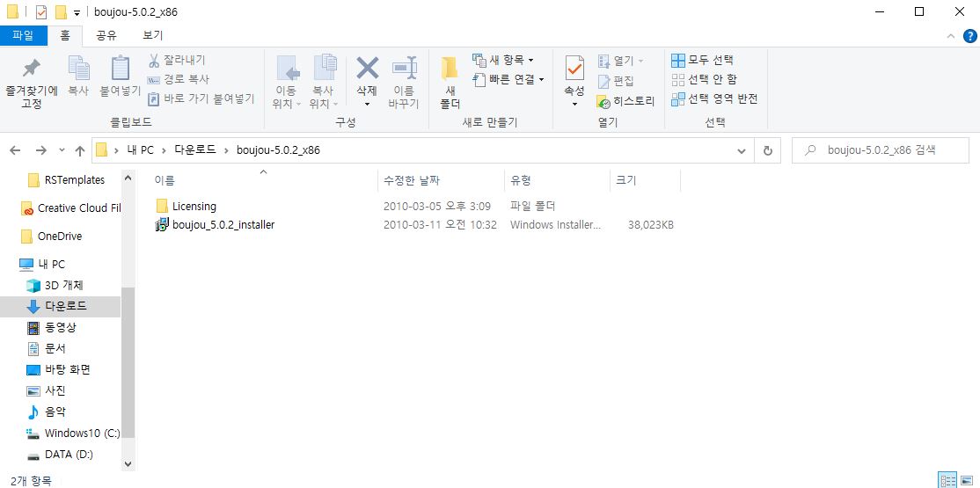Create 새 폴더 (New folder)
The height and width of the screenshot is (488, 980).
[450, 83]
